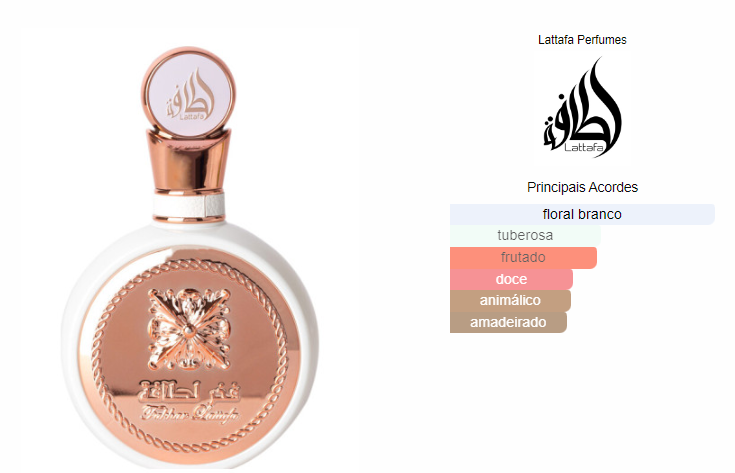
Task: Select the animálico accord bar
Action: [510, 300]
